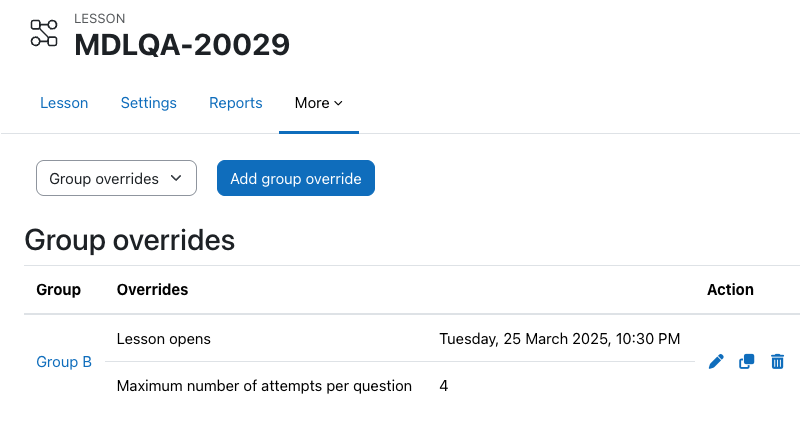
Task: Click the Lesson activity icon beside the title
Action: [x=44, y=33]
